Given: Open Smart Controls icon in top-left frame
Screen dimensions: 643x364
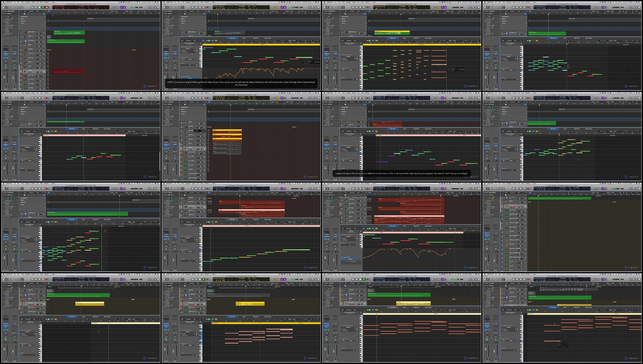Looking at the screenshot, I should (x=16, y=7).
